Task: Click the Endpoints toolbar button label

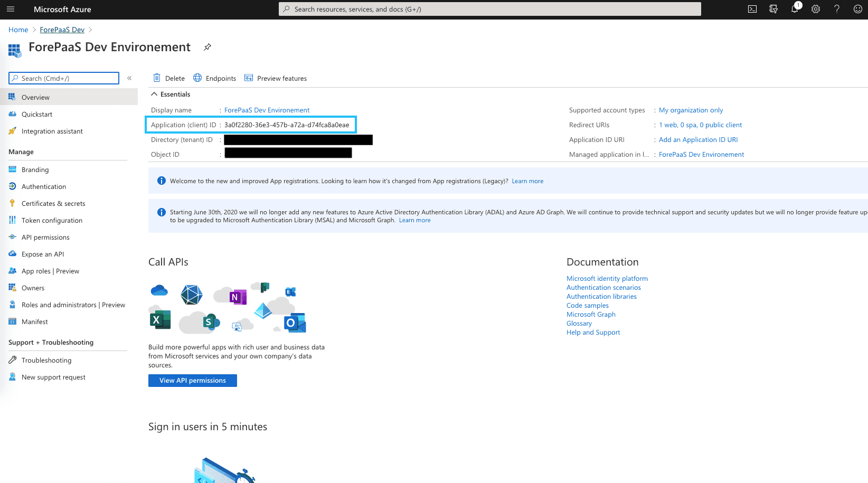Action: click(x=221, y=78)
